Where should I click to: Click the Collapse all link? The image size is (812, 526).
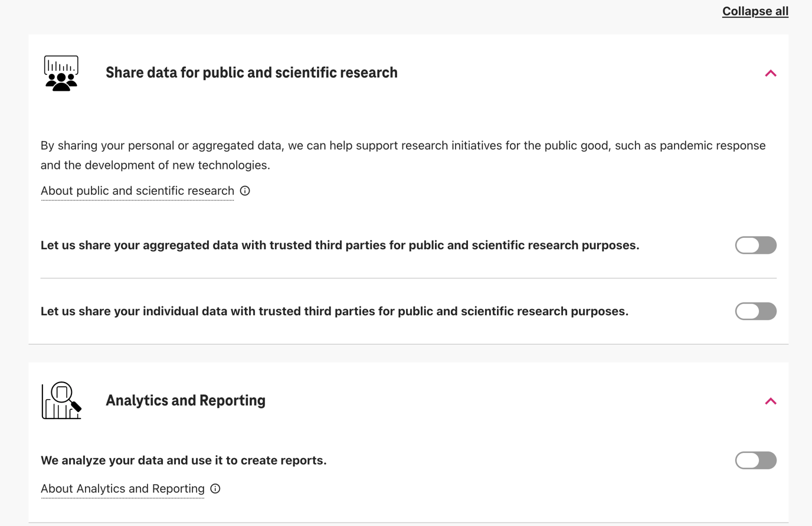755,11
